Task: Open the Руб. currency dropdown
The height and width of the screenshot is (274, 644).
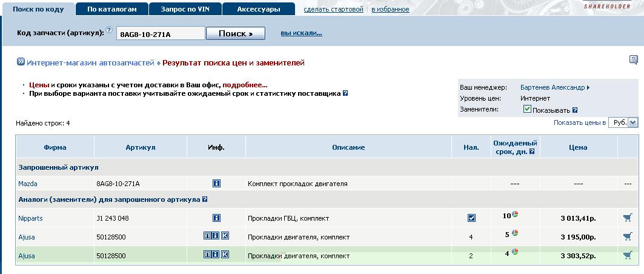Action: coord(623,122)
